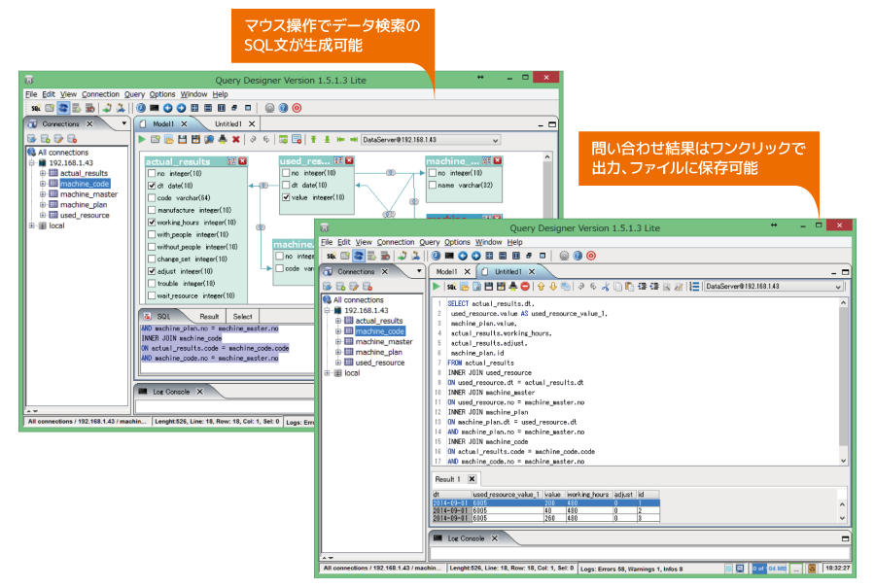
Task: Open the Connection menu in back window
Action: [100, 94]
